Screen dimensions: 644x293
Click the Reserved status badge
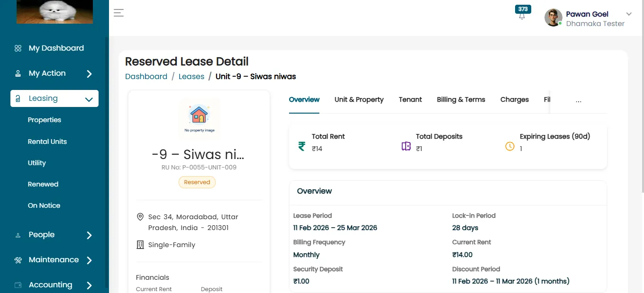pos(197,182)
